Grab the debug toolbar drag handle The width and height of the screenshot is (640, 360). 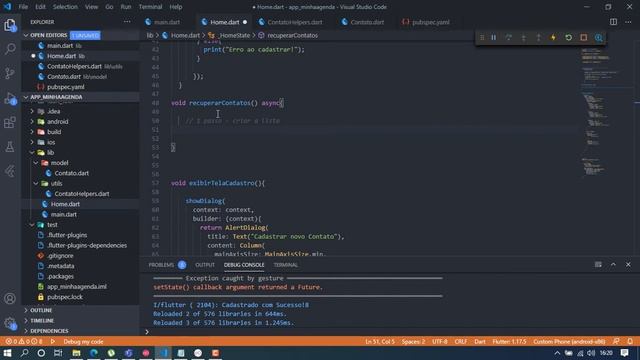click(482, 38)
